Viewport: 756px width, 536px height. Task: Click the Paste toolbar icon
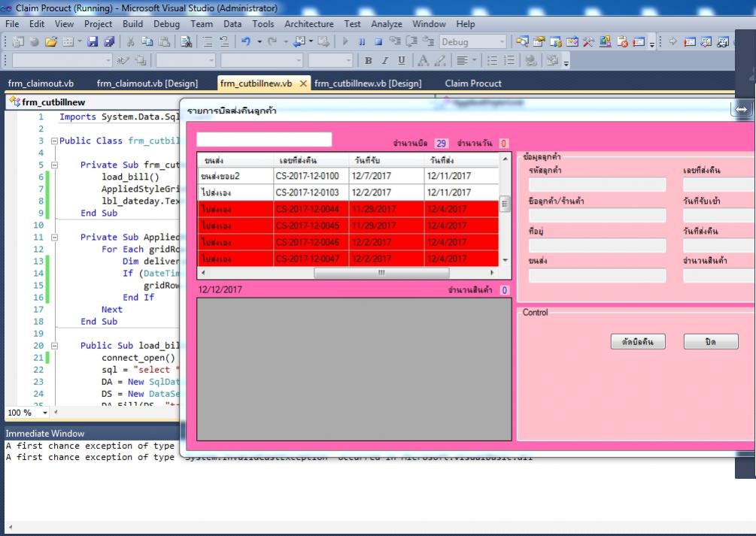164,42
